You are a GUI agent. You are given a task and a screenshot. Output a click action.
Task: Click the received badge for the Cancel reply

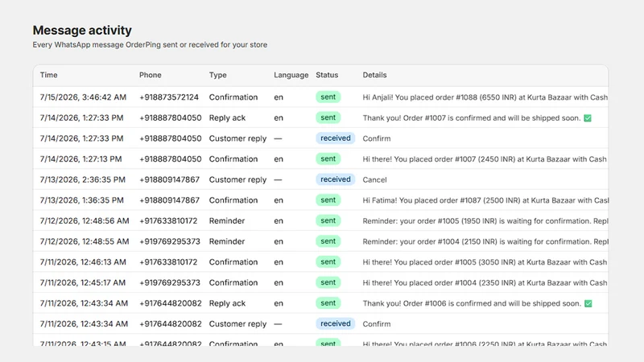335,179
